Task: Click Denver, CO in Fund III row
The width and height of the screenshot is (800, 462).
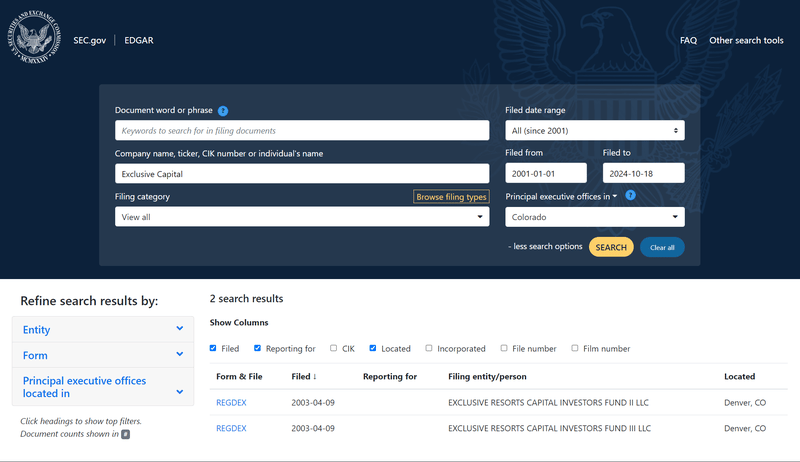Action: (x=745, y=428)
